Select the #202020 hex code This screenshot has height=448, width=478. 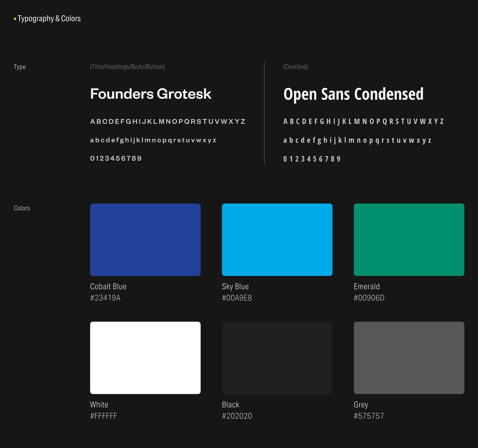tap(237, 416)
